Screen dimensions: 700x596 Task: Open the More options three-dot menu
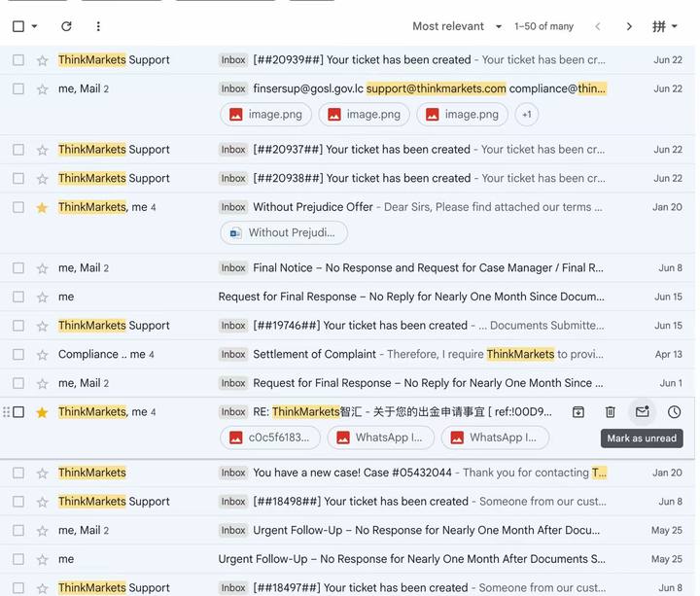[98, 26]
